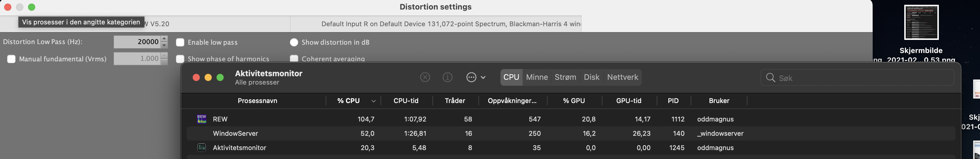Click the search magnifier icon

(x=771, y=78)
